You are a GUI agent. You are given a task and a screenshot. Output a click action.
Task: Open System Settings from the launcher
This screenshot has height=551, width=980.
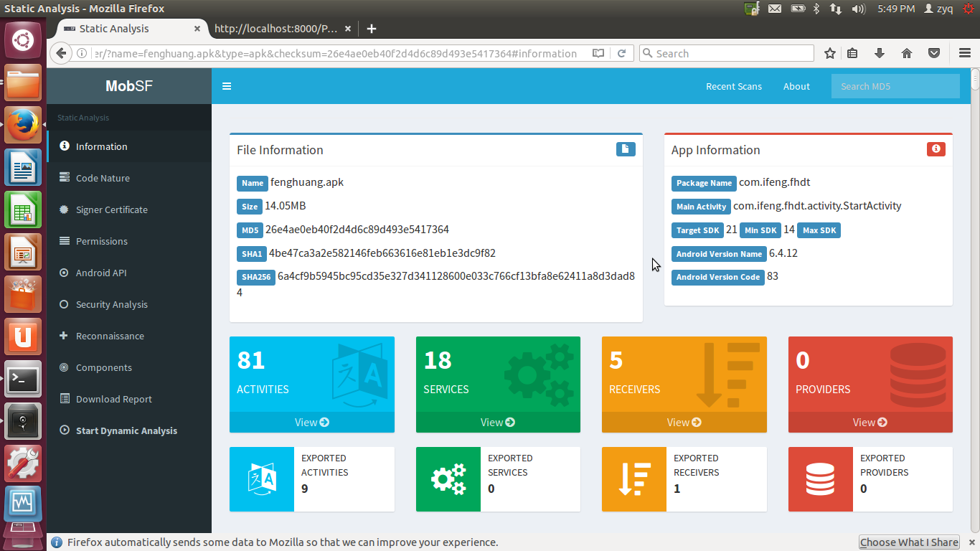[23, 463]
